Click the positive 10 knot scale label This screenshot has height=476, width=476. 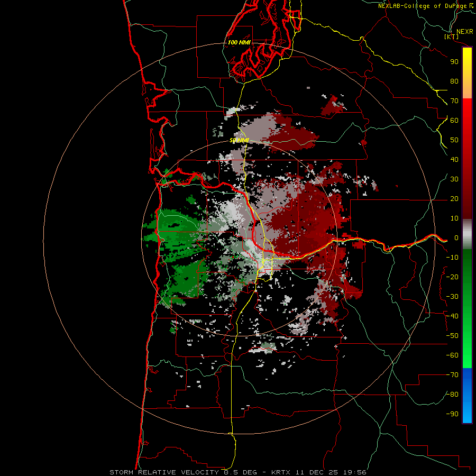point(454,218)
